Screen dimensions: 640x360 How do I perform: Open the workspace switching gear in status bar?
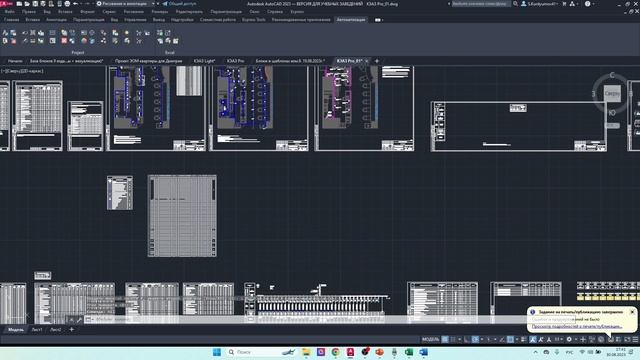[x=569, y=339]
